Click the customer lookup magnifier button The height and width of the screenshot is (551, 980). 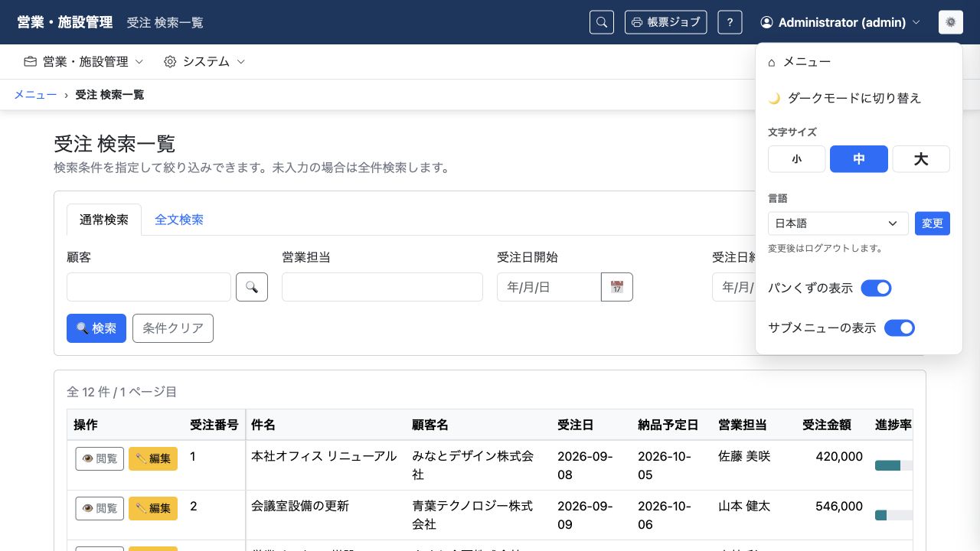click(252, 287)
